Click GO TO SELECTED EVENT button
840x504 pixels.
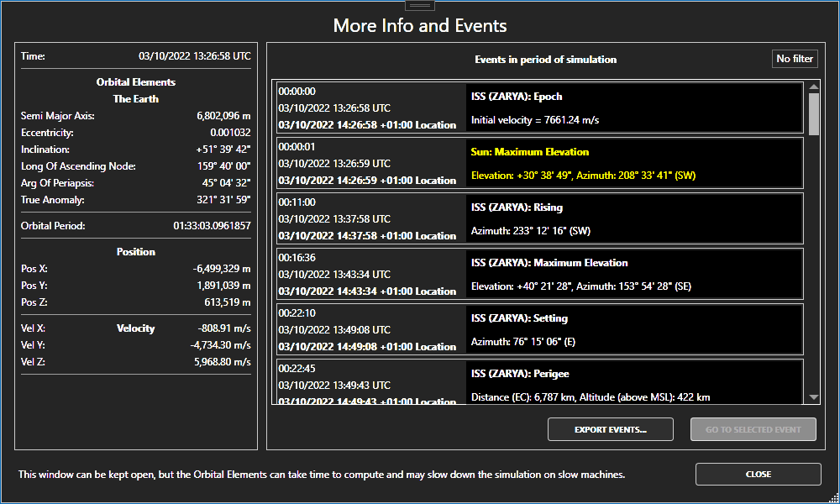[x=753, y=428]
